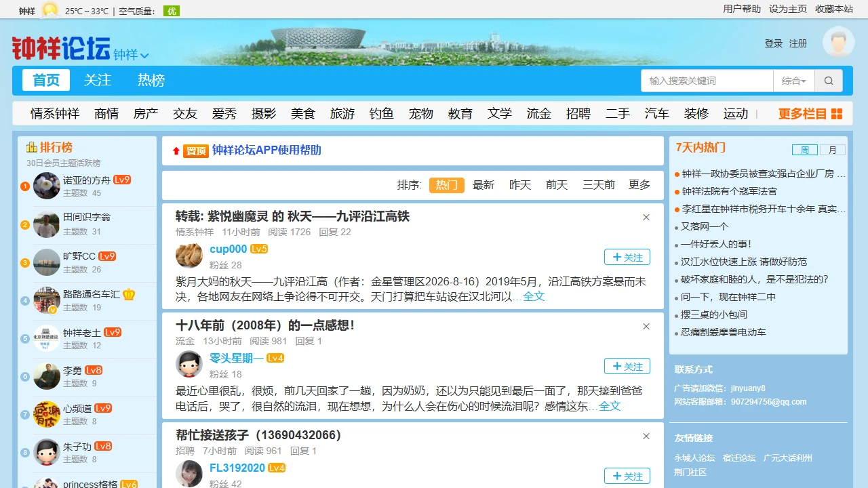This screenshot has height=488, width=868.
Task: Open the 招聘 board
Action: (x=578, y=114)
